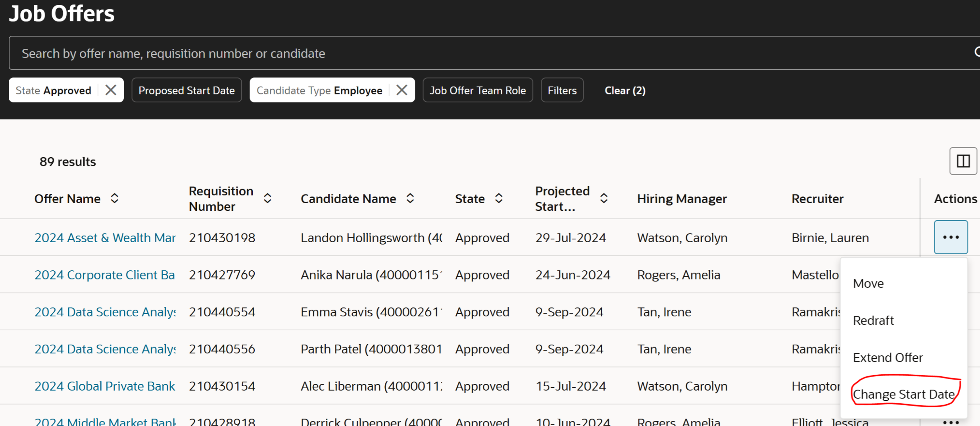This screenshot has height=426, width=980.
Task: Choose Redraft from the actions menu
Action: click(x=873, y=320)
